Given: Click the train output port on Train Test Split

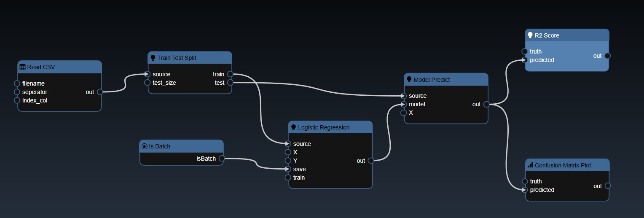Looking at the screenshot, I should (230, 74).
